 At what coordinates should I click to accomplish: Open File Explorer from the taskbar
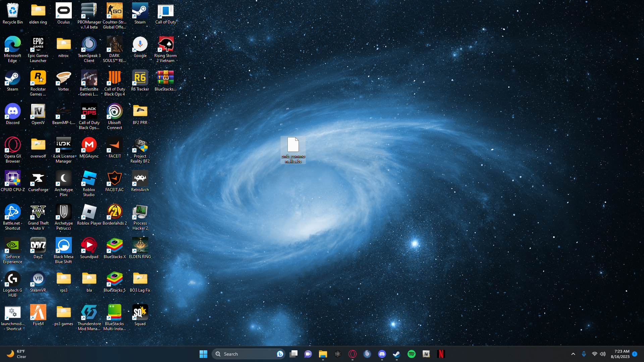(x=323, y=354)
